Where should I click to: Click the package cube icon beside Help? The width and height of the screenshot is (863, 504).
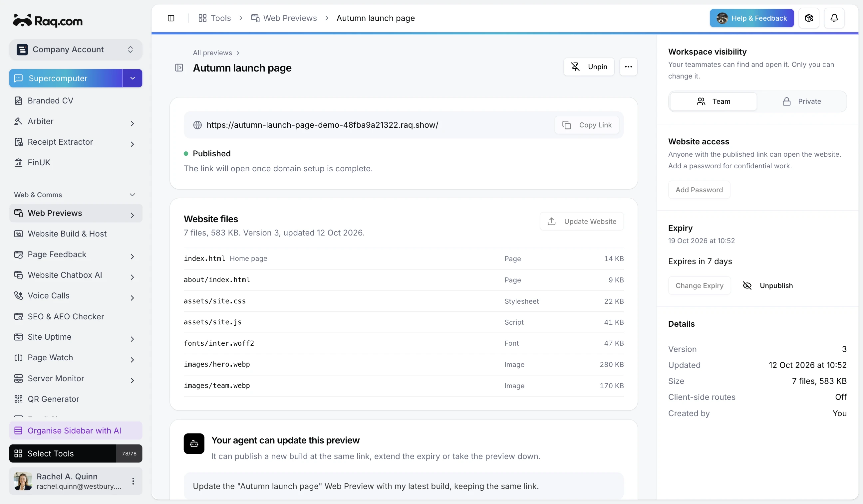click(808, 18)
